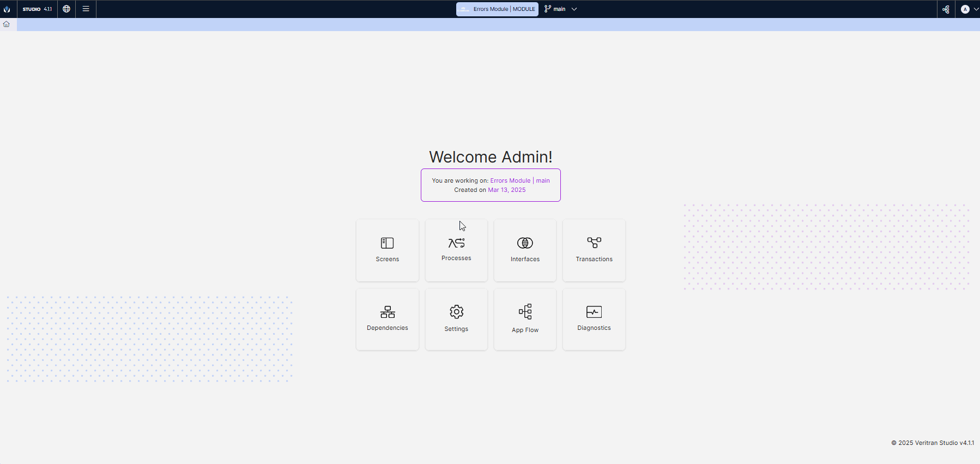Click the STUDIO 4.1.1 version label
980x464 pixels.
tap(37, 9)
